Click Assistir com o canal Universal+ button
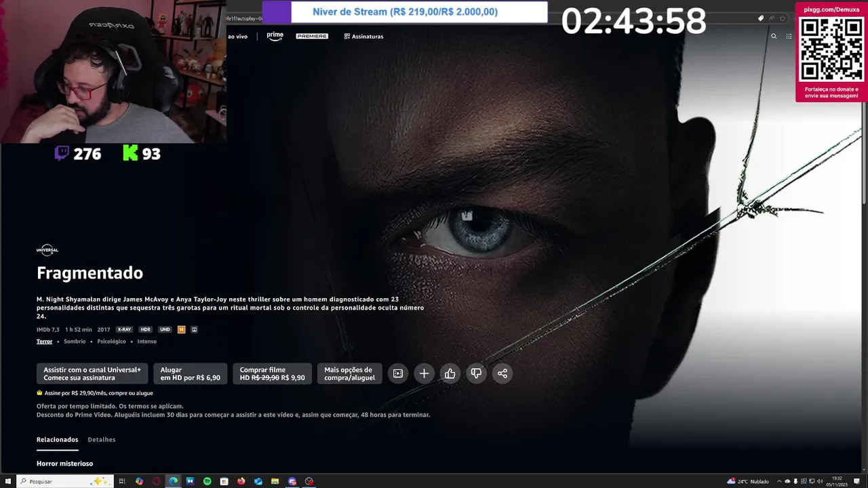The image size is (868, 488). coord(92,373)
